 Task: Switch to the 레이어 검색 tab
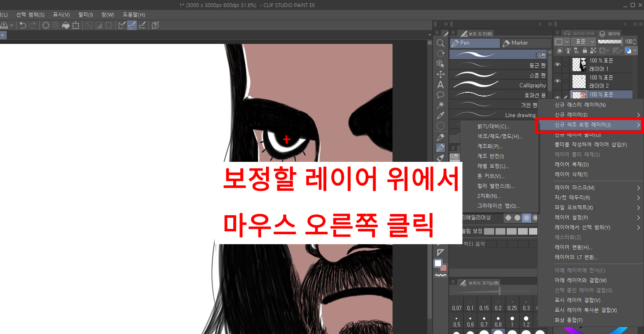tap(579, 34)
